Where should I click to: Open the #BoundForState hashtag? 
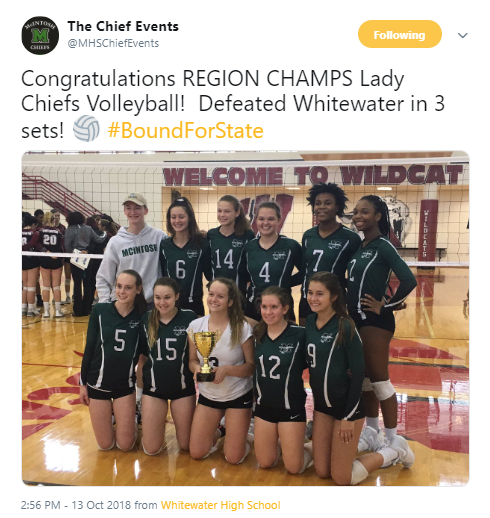(185, 130)
